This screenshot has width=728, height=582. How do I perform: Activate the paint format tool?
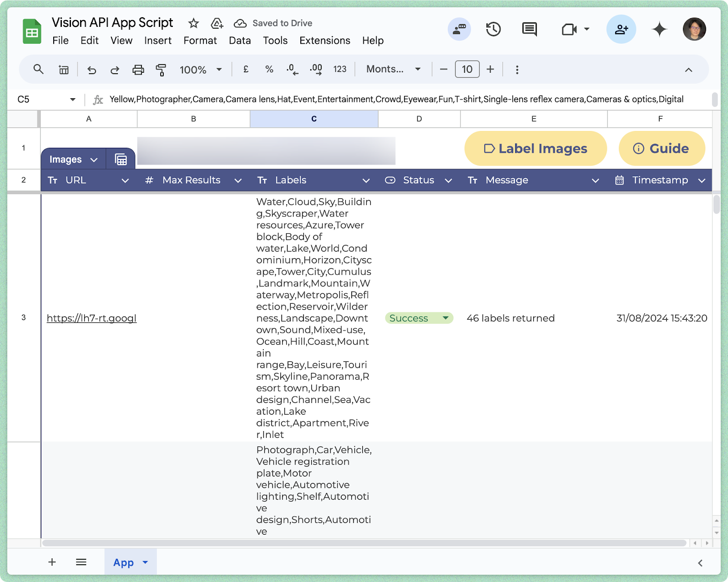pyautogui.click(x=161, y=70)
